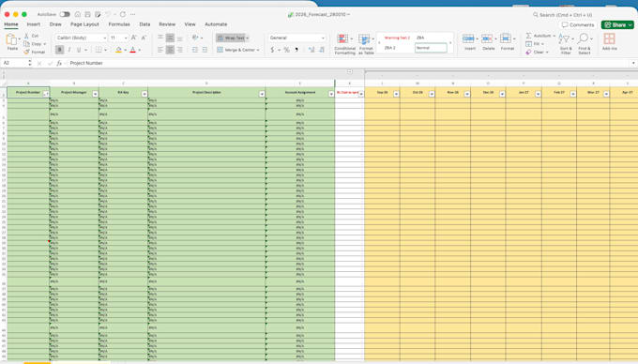Click the Redo arrow icon
The image size is (638, 364).
123,14
